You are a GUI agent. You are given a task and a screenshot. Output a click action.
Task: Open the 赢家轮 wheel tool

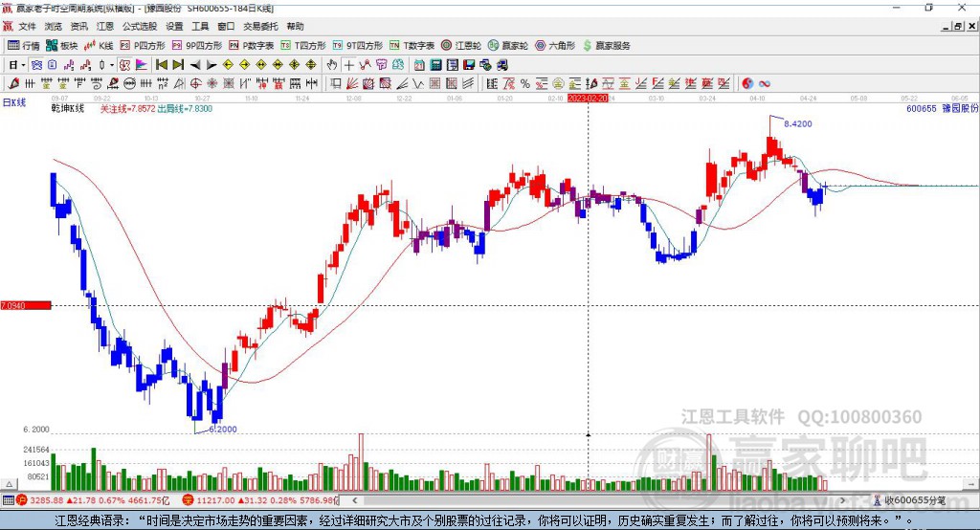click(x=508, y=46)
